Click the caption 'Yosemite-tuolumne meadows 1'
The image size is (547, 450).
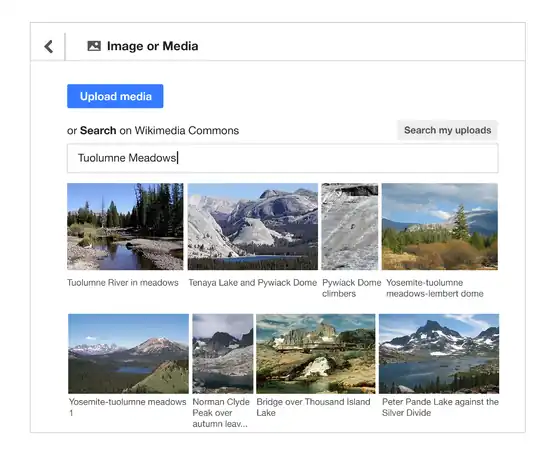[127, 407]
